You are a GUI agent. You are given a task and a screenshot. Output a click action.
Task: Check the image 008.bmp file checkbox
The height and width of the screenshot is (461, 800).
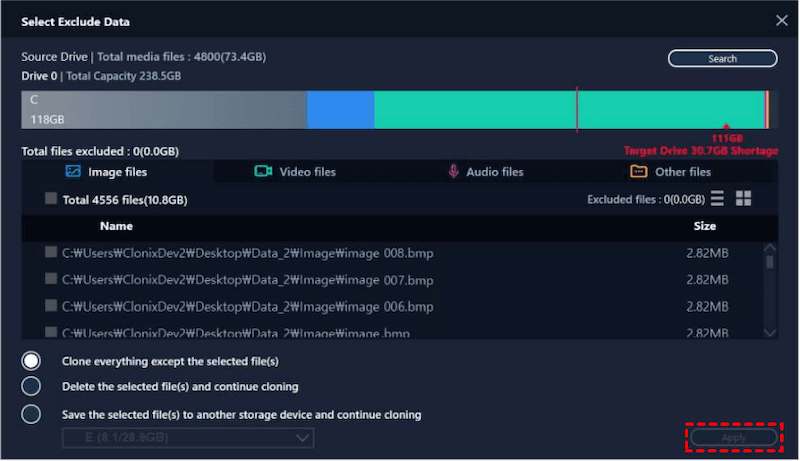coord(51,253)
